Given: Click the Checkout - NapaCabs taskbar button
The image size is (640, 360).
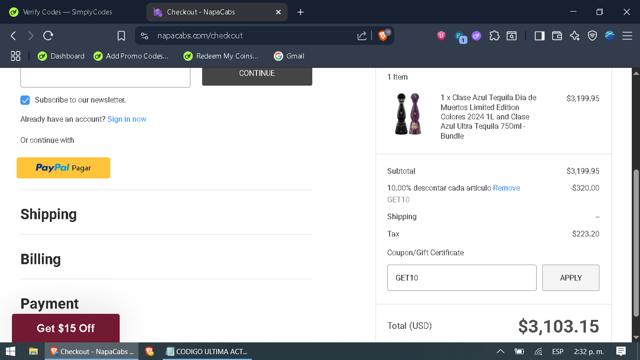Looking at the screenshot, I should [x=92, y=351].
